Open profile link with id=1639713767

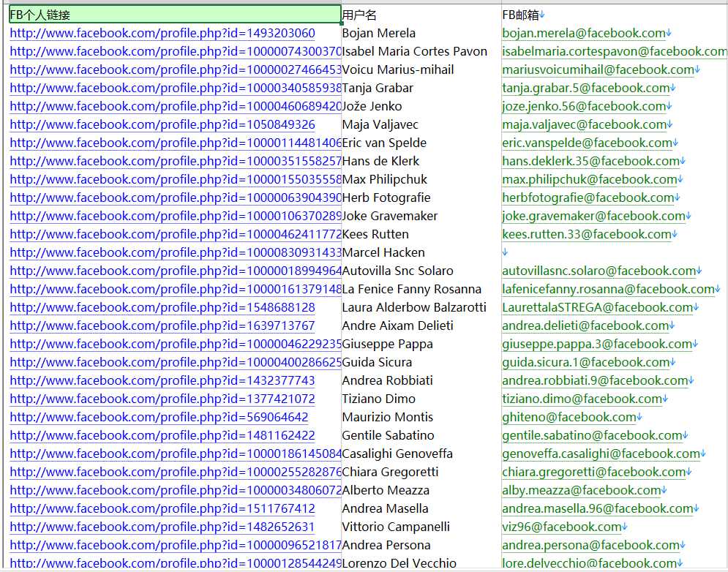[162, 325]
